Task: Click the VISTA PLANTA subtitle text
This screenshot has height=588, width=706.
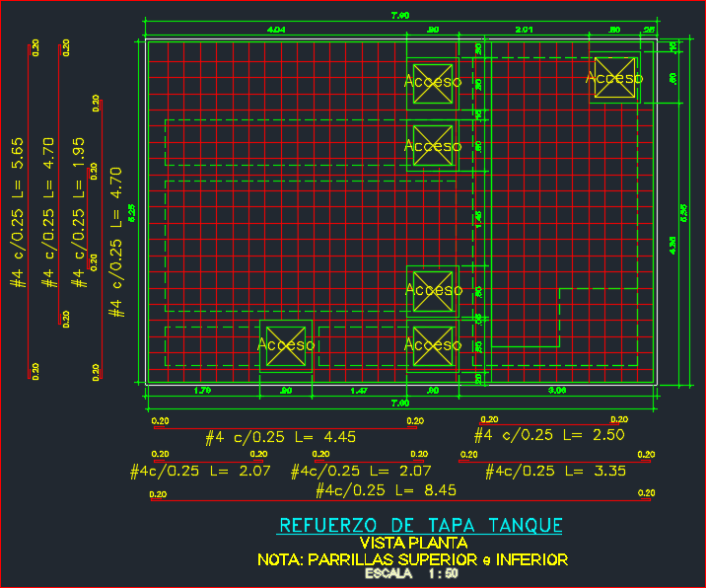Action: (413, 543)
